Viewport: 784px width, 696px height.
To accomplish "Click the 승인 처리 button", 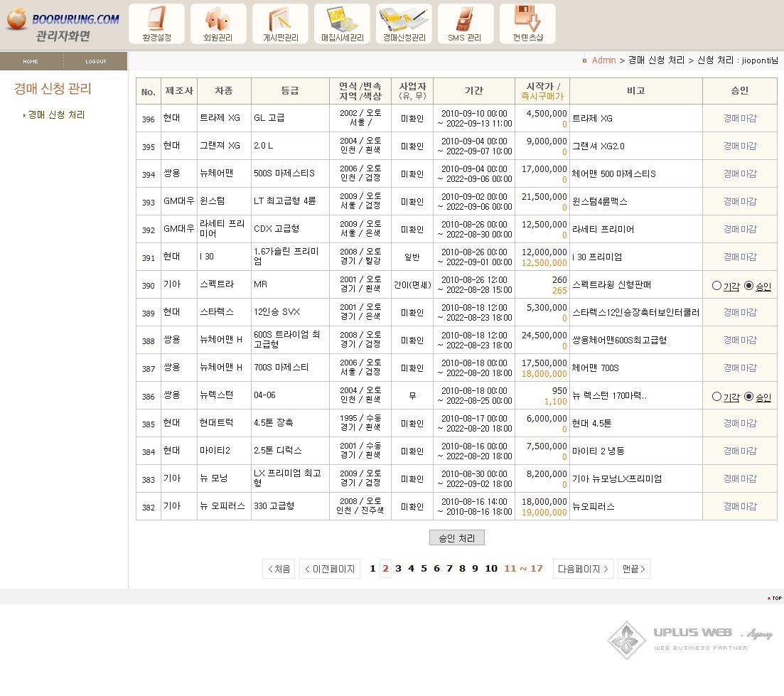I will point(457,538).
